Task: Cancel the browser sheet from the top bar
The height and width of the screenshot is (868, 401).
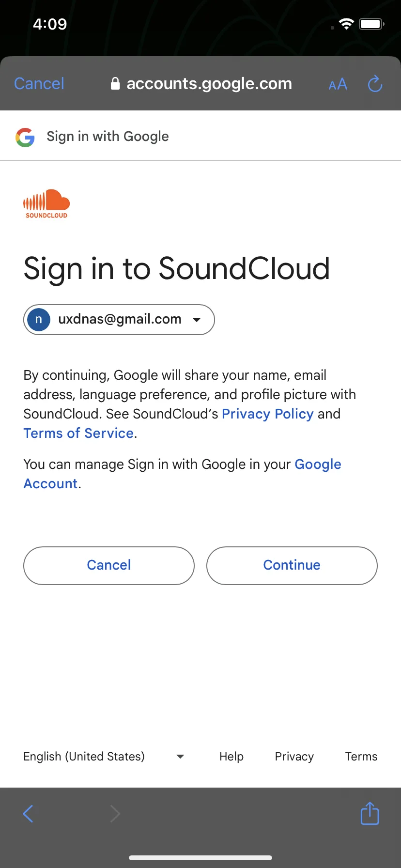Action: pyautogui.click(x=39, y=83)
